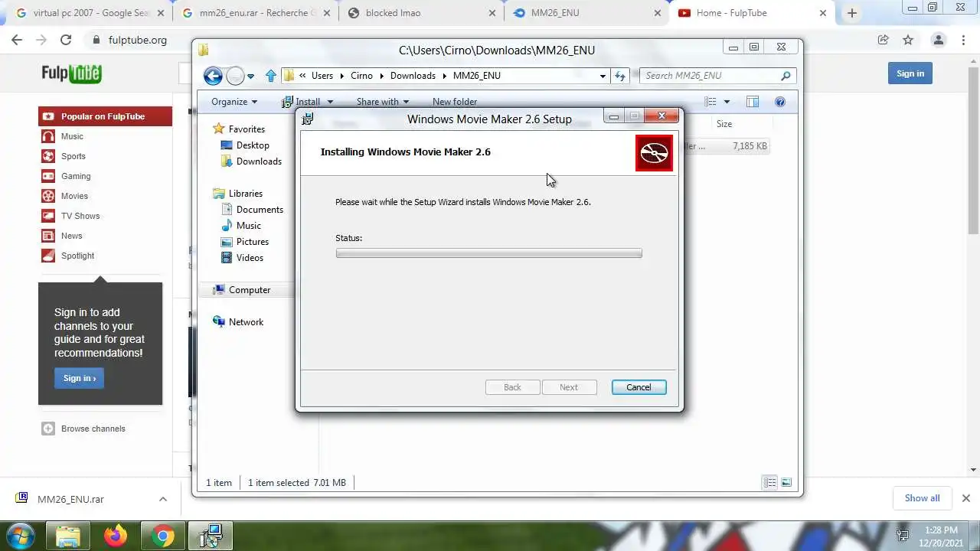
Task: Expand the MM26_ENU.rar download options chevron
Action: coord(162,499)
